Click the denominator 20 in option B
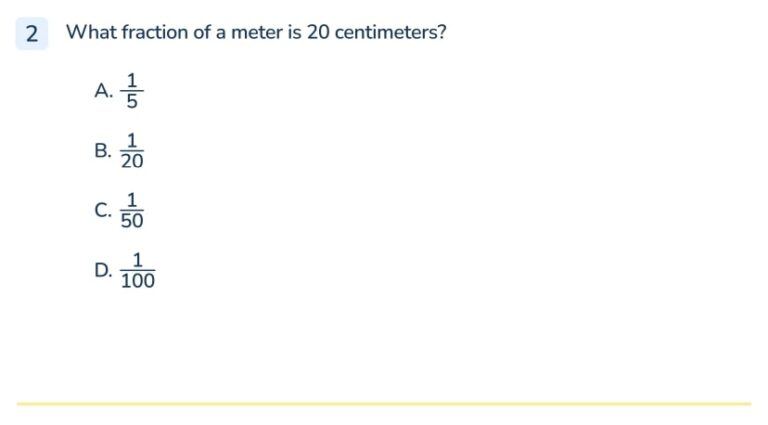This screenshot has width=768, height=425. click(132, 161)
